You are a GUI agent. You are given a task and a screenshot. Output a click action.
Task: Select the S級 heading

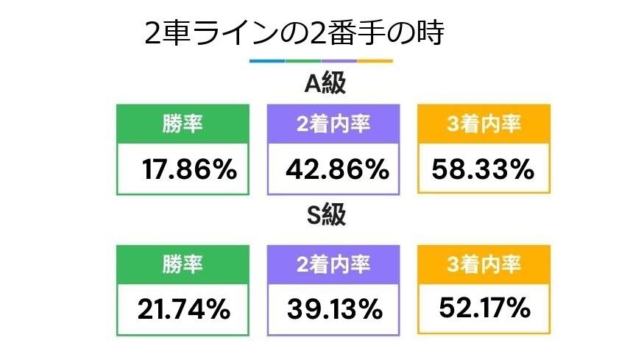[x=326, y=214]
